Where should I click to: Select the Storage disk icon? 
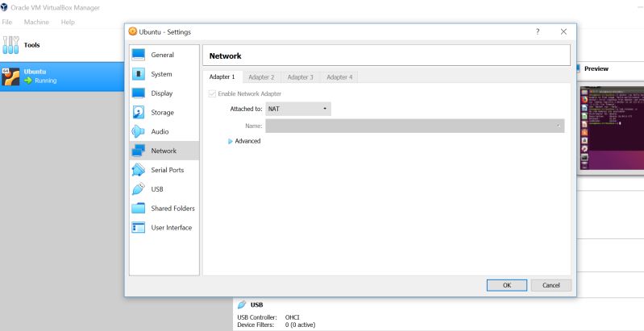139,113
